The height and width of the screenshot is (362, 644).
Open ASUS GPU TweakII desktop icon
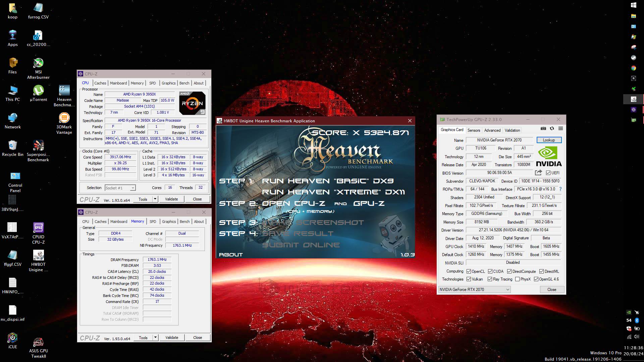coord(38,348)
